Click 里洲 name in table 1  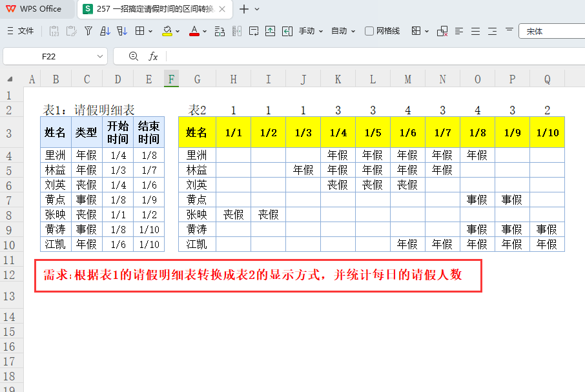(x=56, y=155)
